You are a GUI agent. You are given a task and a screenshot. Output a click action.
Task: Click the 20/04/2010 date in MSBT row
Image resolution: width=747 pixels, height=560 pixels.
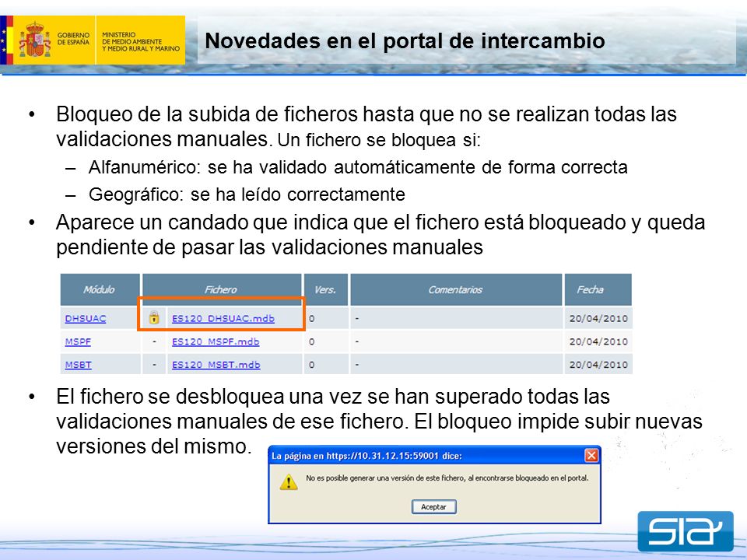click(598, 365)
